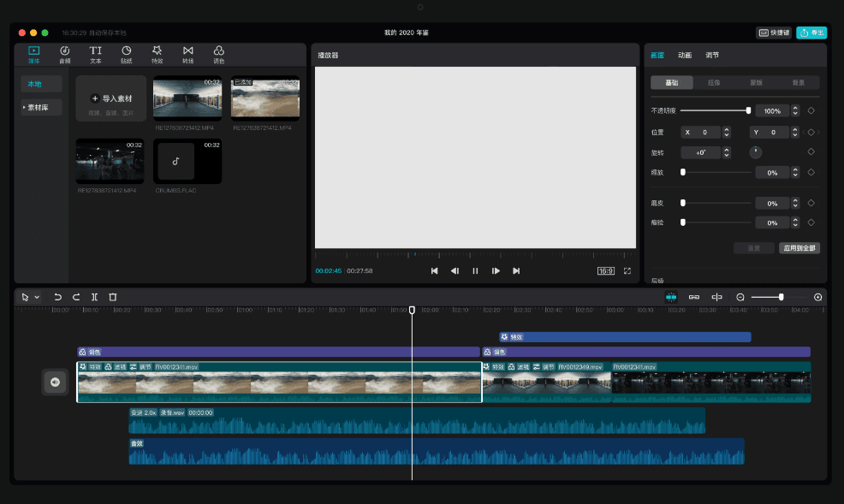The image size is (844, 504).
Task: Open the 特效 (Effects) panel
Action: pyautogui.click(x=157, y=51)
